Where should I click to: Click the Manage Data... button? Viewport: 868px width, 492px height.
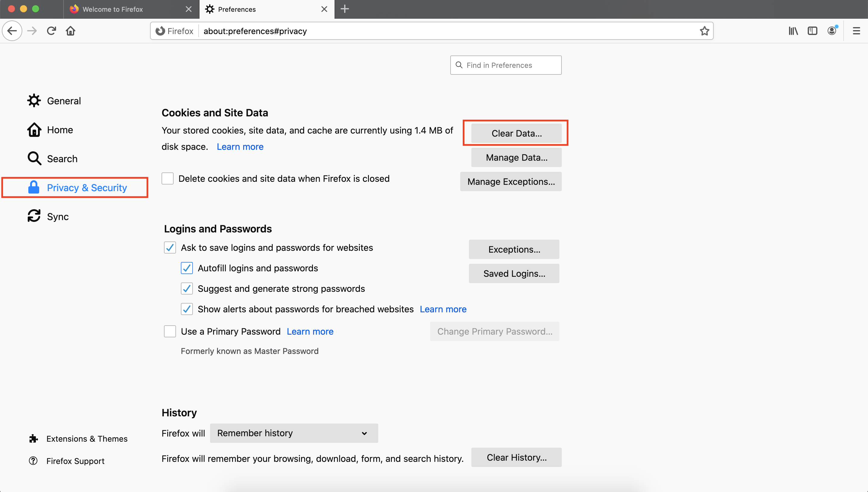516,157
